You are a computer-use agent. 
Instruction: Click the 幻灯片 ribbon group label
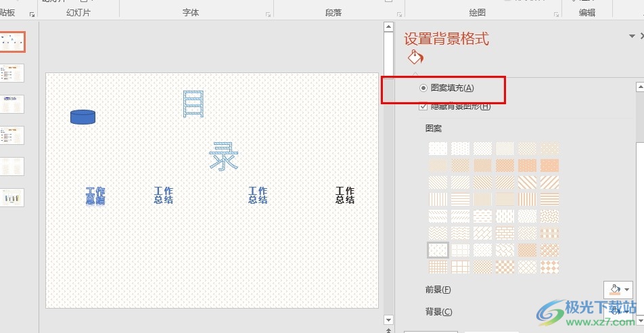coord(78,13)
